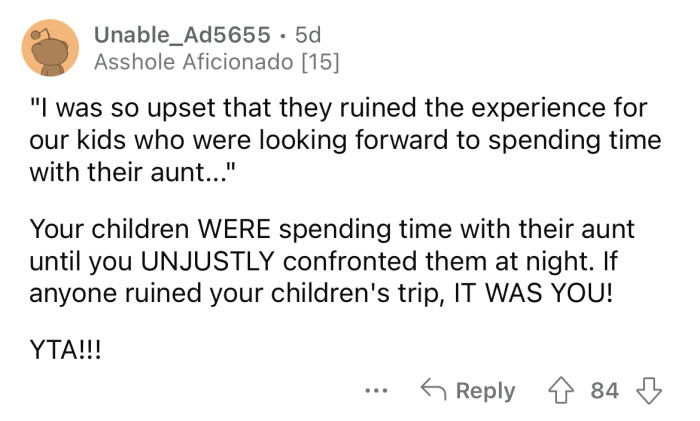Click the Reply button text
This screenshot has width=700, height=421.
pyautogui.click(x=485, y=390)
